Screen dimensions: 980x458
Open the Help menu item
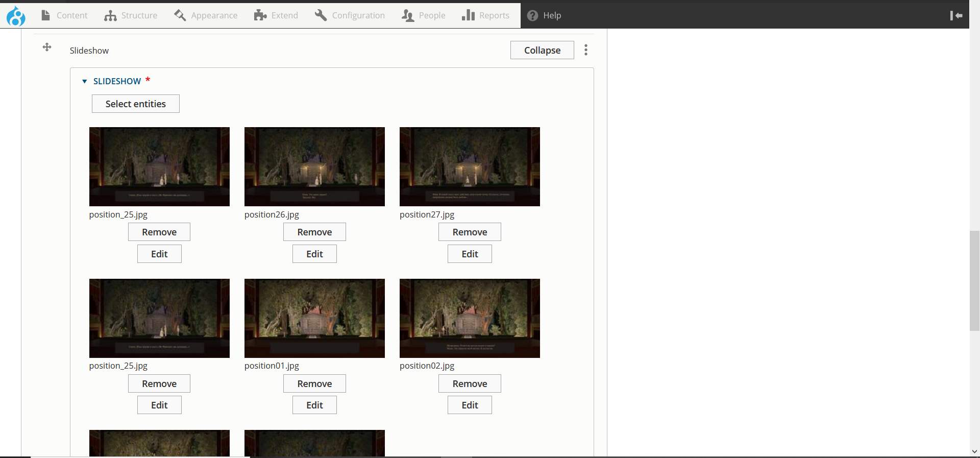pyautogui.click(x=544, y=16)
